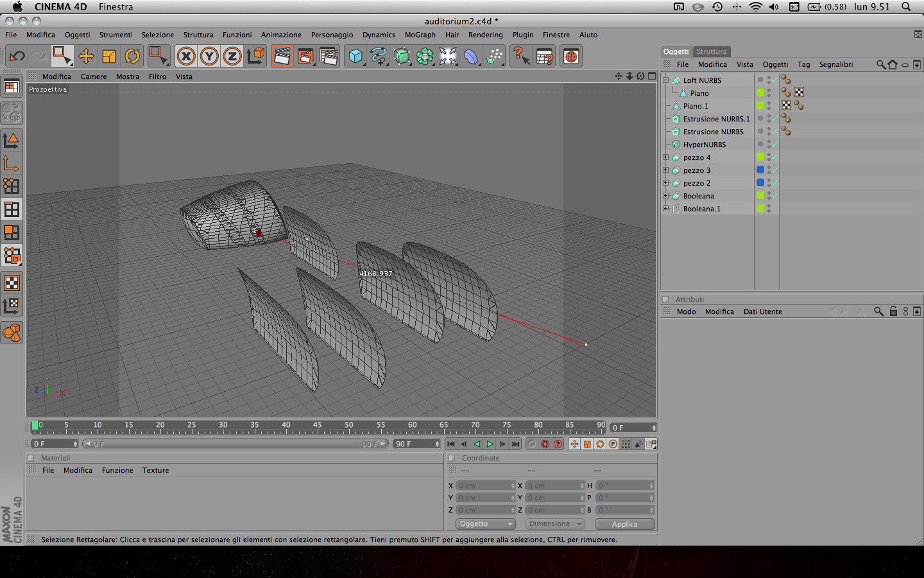Viewport: 924px width, 578px height.
Task: Click the blue layer color of pezzo 2
Action: pos(760,183)
